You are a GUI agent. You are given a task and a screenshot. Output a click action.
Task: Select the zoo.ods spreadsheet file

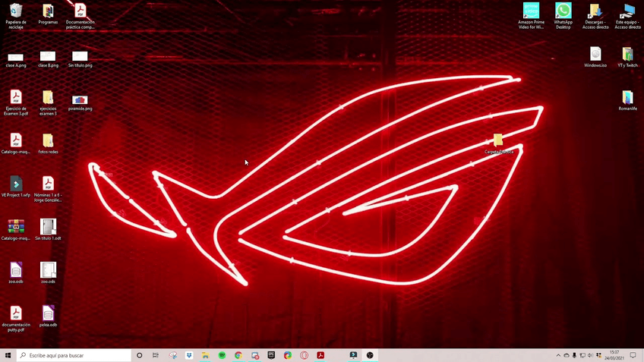(48, 273)
